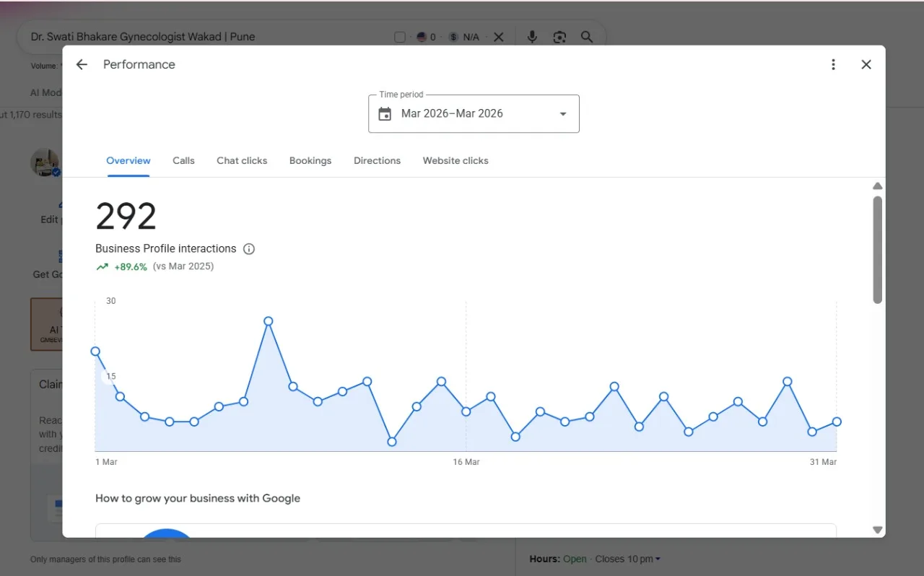The width and height of the screenshot is (924, 576).
Task: Switch to the Calls tab
Action: click(x=183, y=160)
